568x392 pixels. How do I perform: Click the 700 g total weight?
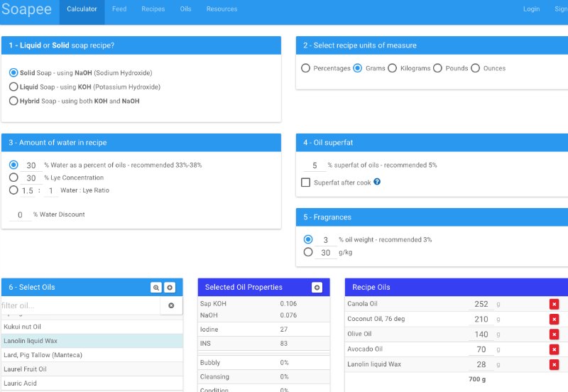[x=477, y=379]
